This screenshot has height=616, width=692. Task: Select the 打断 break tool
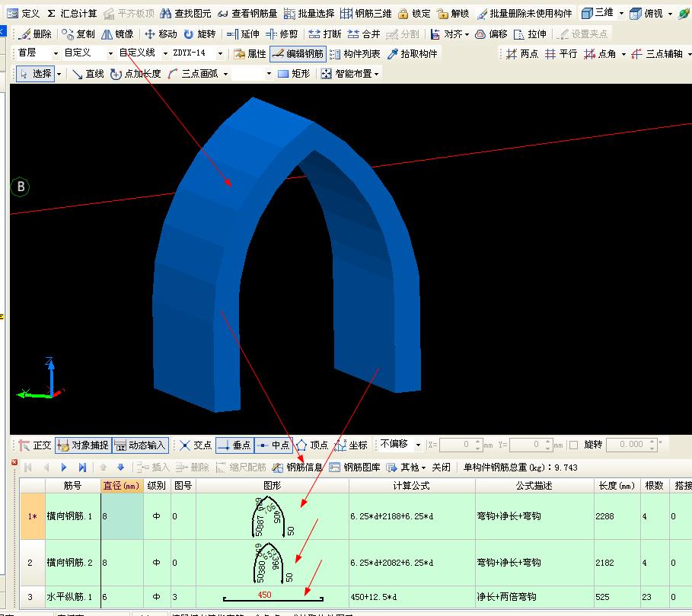point(325,34)
